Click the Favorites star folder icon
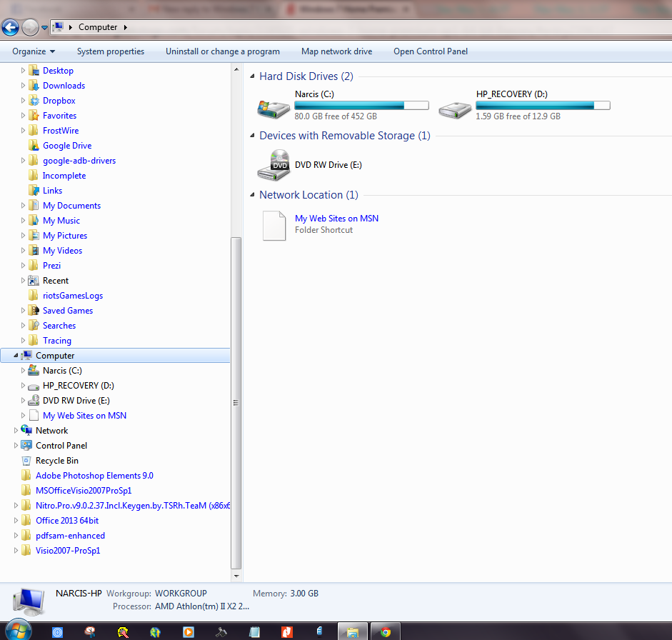The width and height of the screenshot is (672, 640). 34,116
